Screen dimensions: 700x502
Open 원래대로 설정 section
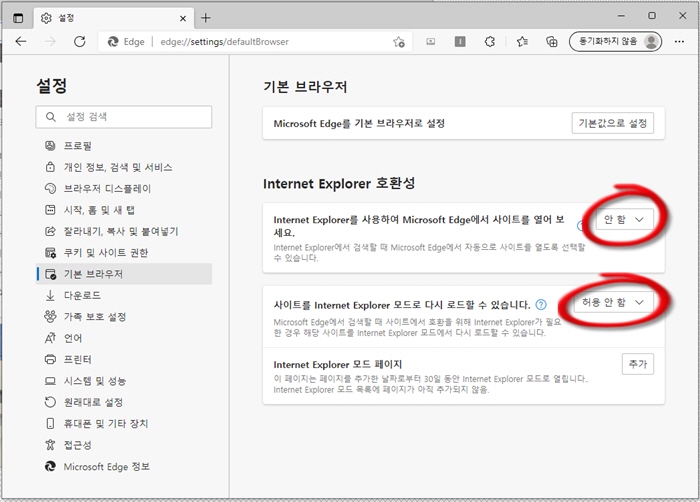124,402
